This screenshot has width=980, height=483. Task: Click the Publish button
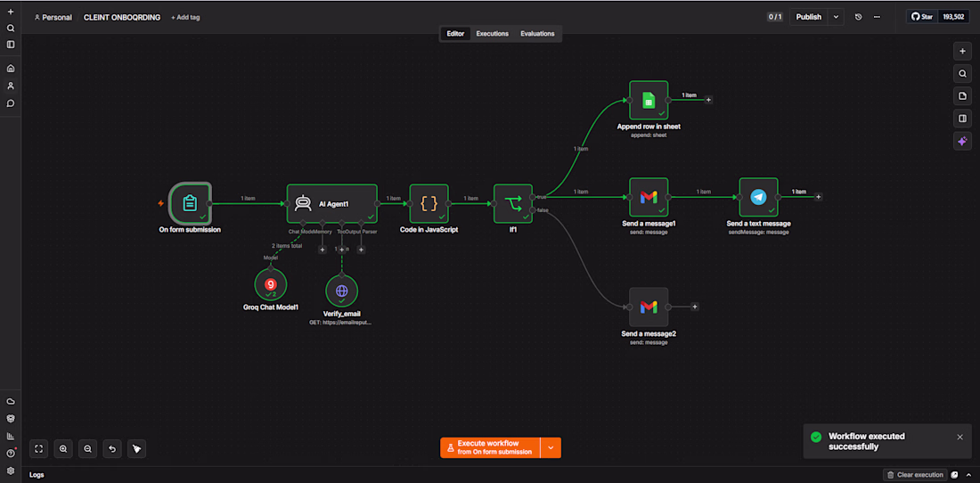click(809, 17)
